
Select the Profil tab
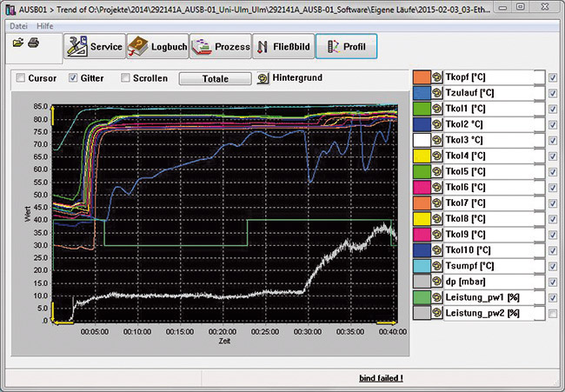point(346,46)
